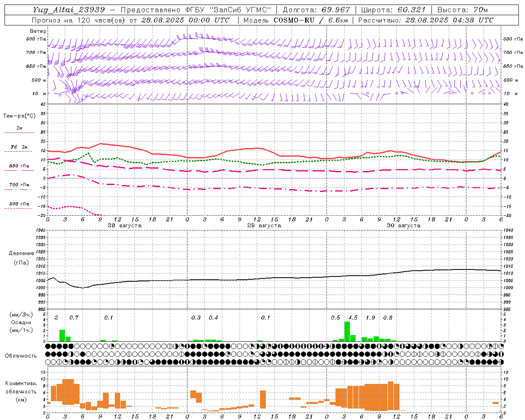This screenshot has width=525, height=420.
Task: Click the Тем-ра(°C) axis label
Action: click(19, 116)
